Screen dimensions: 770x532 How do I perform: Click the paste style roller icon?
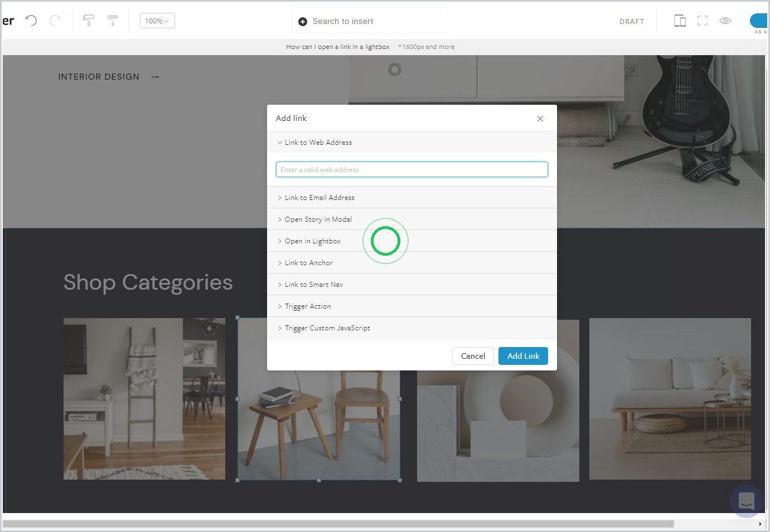tap(113, 21)
